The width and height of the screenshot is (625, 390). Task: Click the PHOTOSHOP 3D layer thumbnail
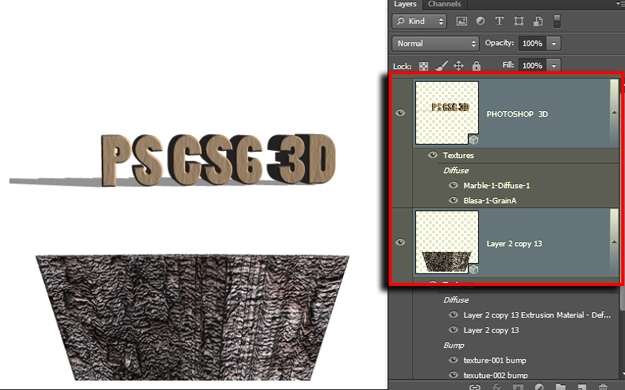coord(447,113)
